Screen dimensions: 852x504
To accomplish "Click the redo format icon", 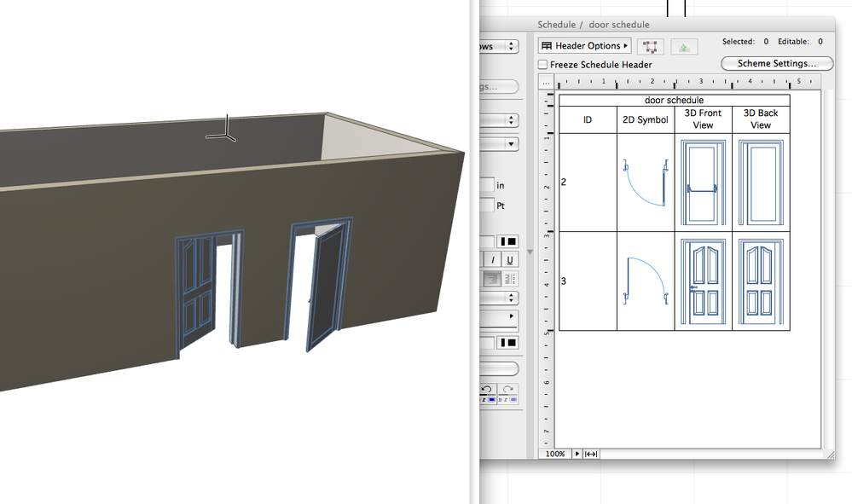I will [508, 389].
